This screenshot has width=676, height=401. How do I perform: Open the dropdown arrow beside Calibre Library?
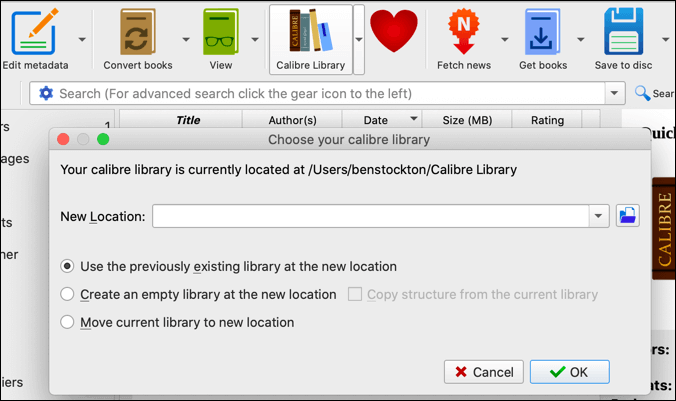point(359,40)
